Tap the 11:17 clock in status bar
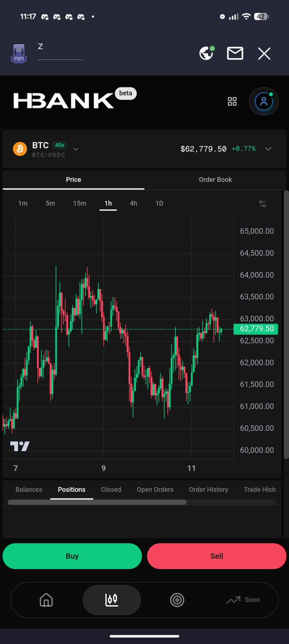 (x=28, y=17)
